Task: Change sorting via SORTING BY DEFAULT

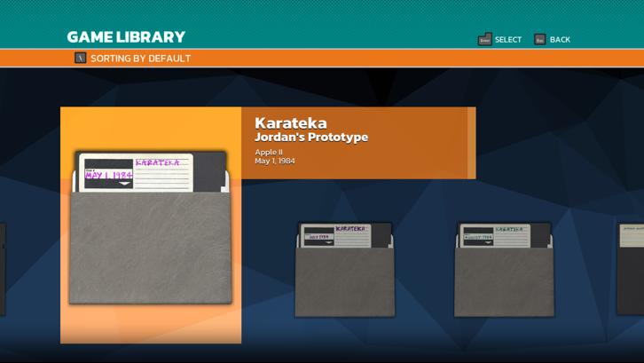Action: pos(140,59)
